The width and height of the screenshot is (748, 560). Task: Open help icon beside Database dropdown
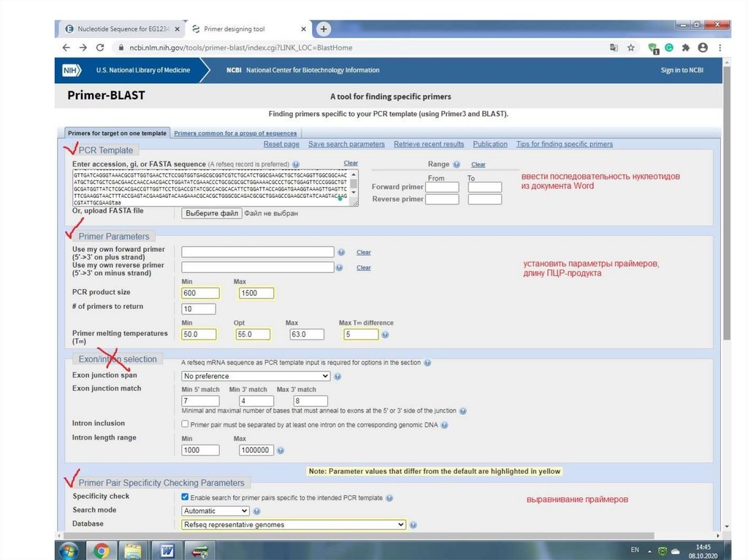point(413,525)
